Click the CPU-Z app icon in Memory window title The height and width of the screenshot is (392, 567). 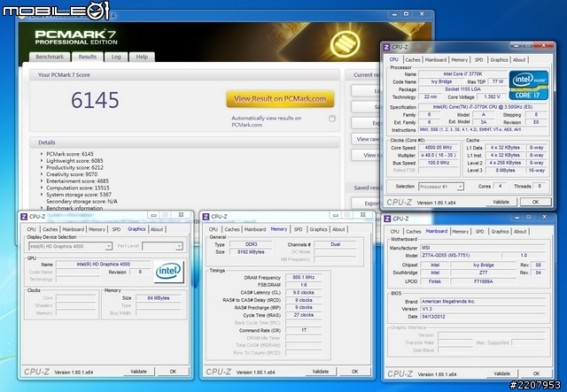coord(206,217)
